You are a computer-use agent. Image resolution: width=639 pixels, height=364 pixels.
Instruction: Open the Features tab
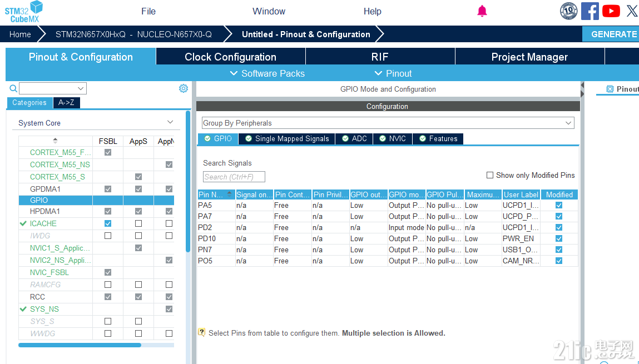pyautogui.click(x=438, y=139)
